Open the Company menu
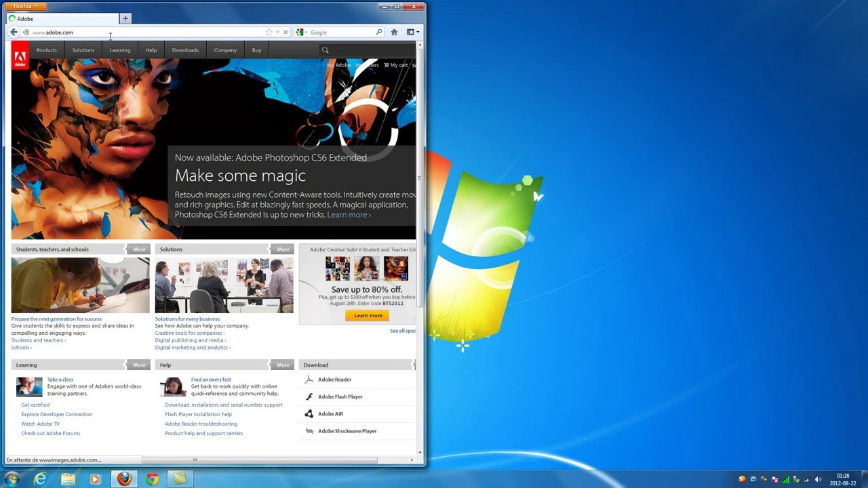Screen dimensions: 868x488 click(x=225, y=50)
